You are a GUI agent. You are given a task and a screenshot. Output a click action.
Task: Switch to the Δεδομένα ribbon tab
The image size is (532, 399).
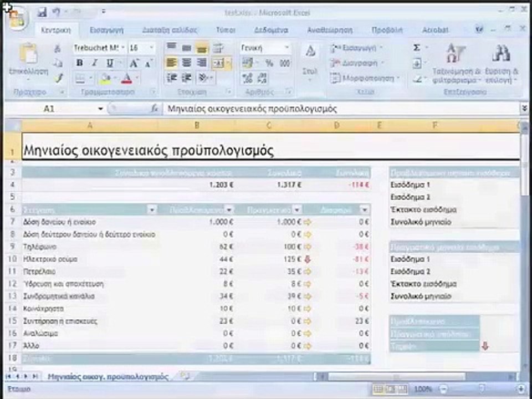coord(271,30)
